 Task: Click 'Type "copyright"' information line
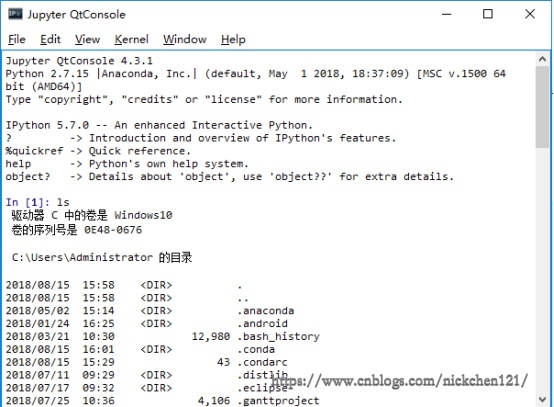(204, 100)
